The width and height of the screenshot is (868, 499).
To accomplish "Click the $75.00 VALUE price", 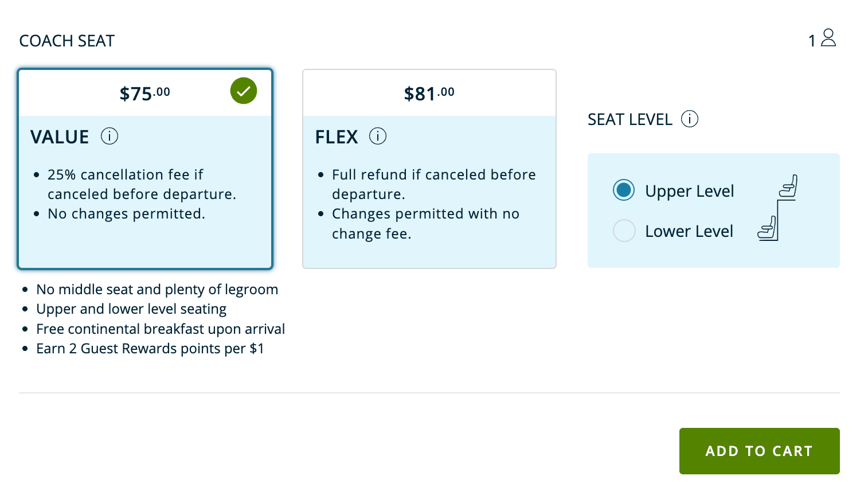I will [x=144, y=92].
